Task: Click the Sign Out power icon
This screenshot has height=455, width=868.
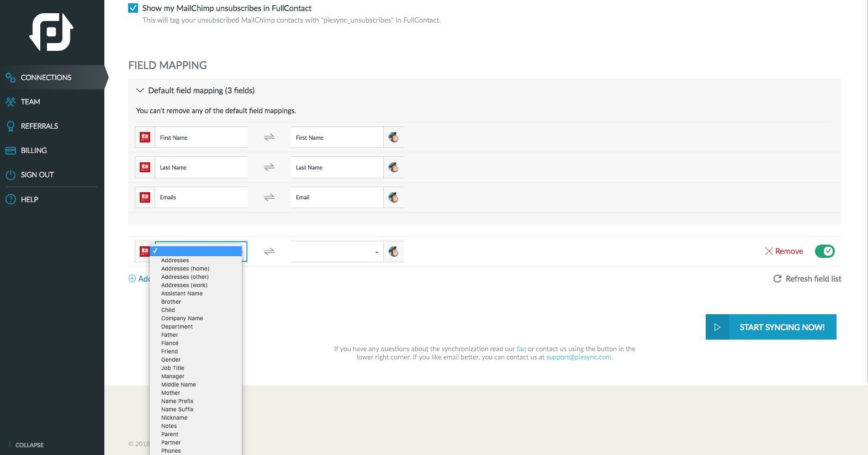Action: [10, 174]
